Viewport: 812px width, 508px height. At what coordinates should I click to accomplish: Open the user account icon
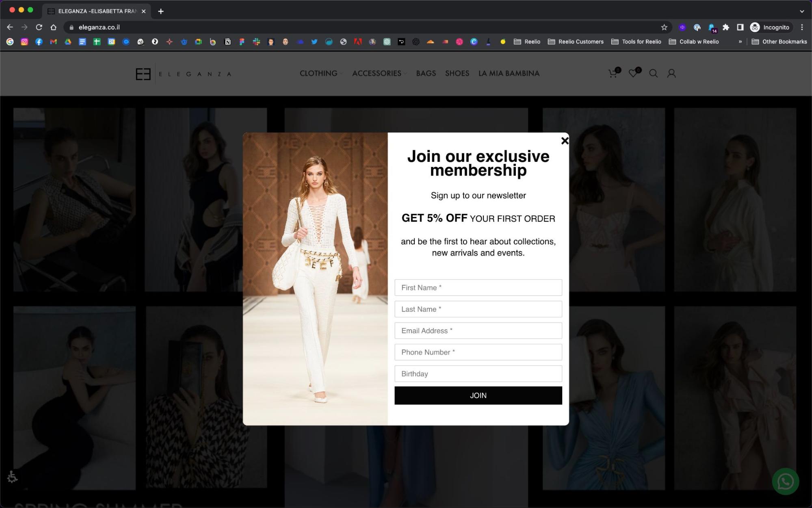coord(671,74)
